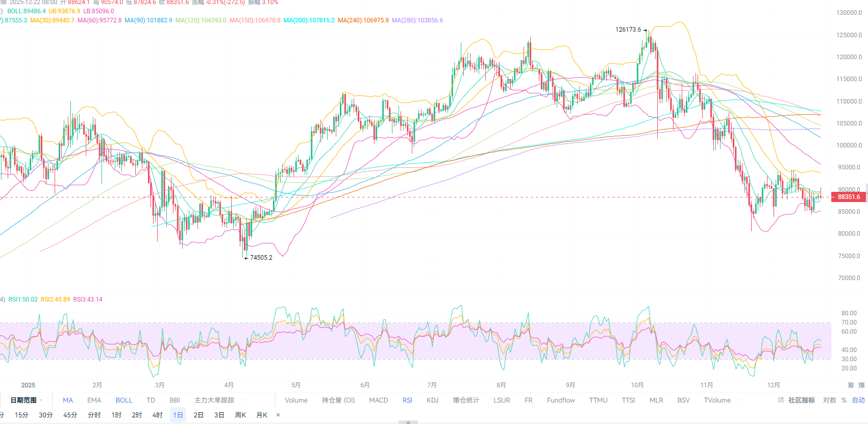This screenshot has height=424, width=868.
Task: Click the red current price tag 88351.6
Action: click(849, 197)
